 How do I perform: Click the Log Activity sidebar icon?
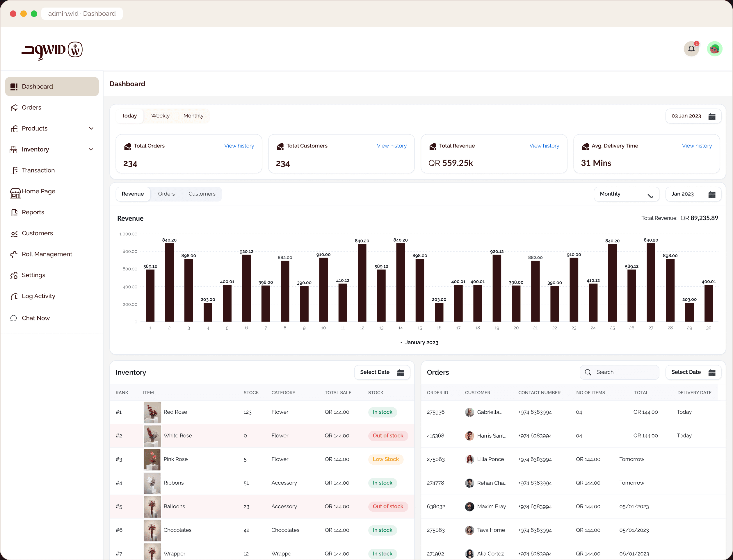point(14,296)
